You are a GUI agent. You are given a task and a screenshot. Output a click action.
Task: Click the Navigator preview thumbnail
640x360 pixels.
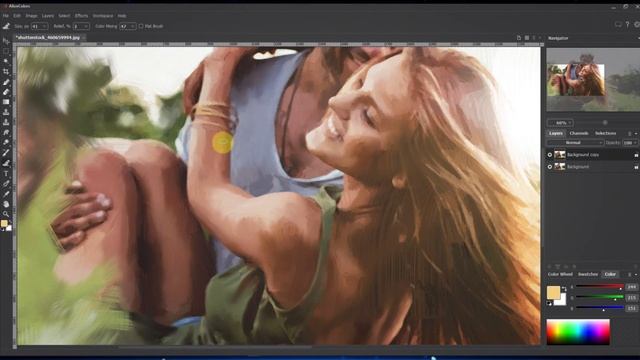click(593, 80)
